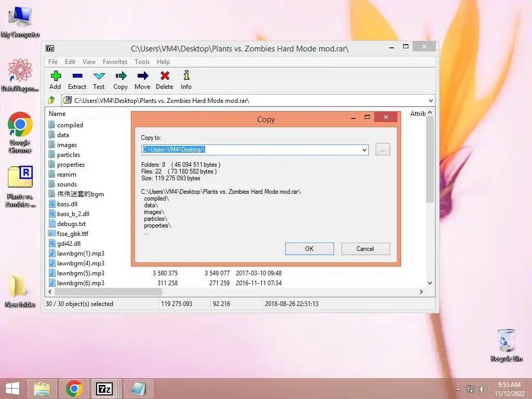Cancel the Copy dialog
This screenshot has height=399, width=532.
click(365, 249)
